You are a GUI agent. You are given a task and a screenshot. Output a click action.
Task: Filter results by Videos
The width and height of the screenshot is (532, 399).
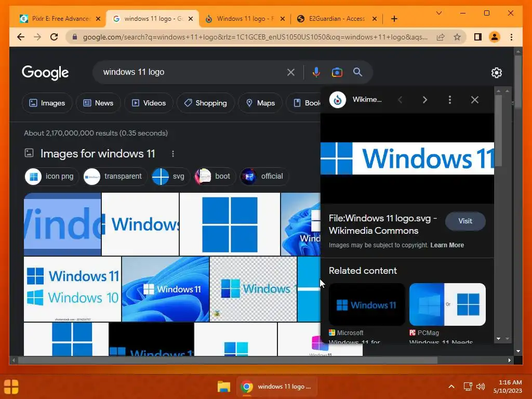149,103
